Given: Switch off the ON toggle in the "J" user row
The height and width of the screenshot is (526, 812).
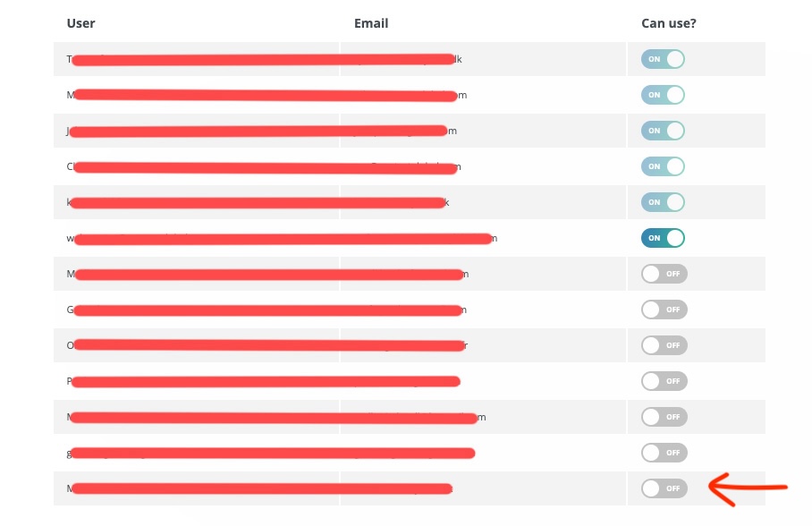Looking at the screenshot, I should (x=663, y=131).
